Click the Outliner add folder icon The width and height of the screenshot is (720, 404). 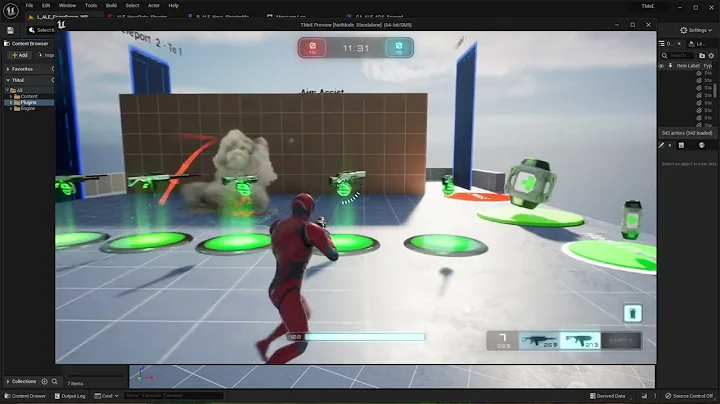point(702,56)
